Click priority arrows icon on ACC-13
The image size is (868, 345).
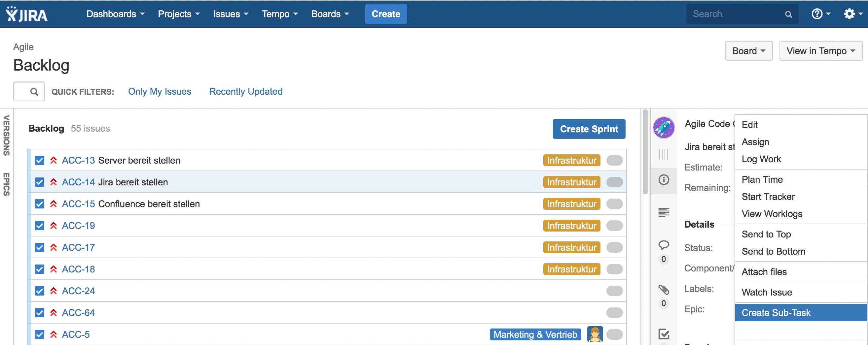click(x=53, y=160)
